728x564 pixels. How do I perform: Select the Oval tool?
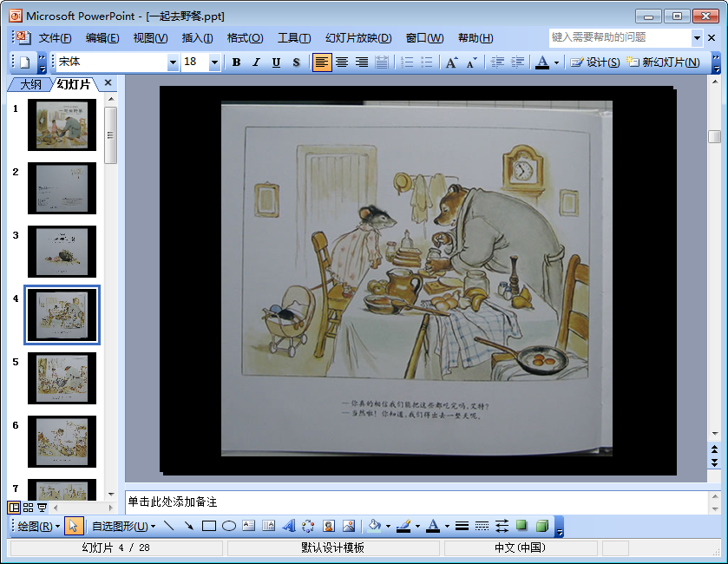click(229, 527)
